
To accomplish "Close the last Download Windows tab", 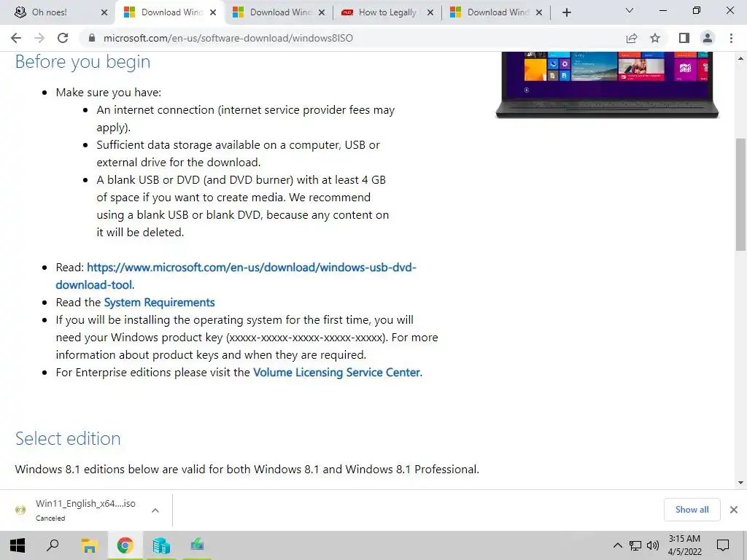I will (x=539, y=12).
